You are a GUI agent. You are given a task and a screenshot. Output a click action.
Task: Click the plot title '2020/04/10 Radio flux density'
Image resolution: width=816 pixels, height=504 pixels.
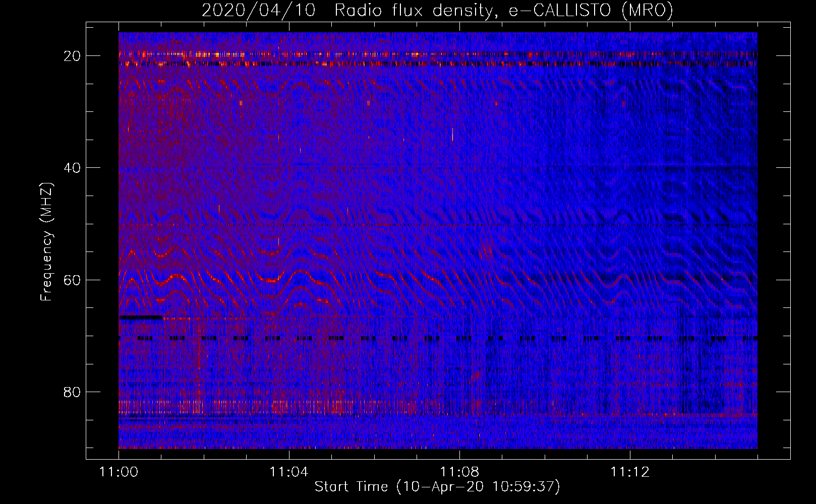pyautogui.click(x=437, y=10)
